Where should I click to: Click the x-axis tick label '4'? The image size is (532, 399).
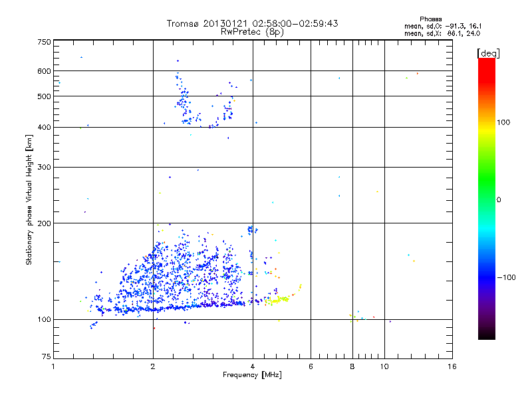coord(253,366)
